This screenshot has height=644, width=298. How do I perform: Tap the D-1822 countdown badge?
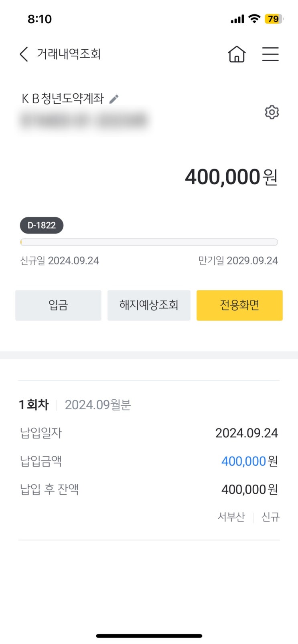(x=42, y=225)
